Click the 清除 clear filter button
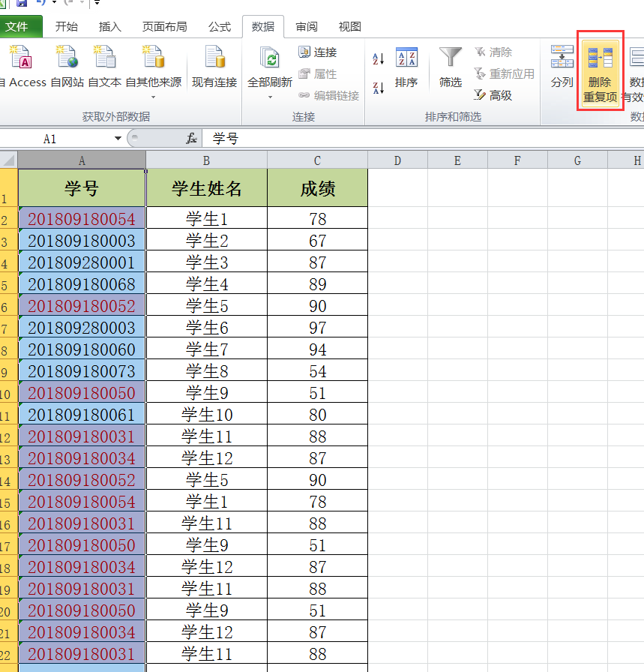This screenshot has height=672, width=644. point(493,52)
